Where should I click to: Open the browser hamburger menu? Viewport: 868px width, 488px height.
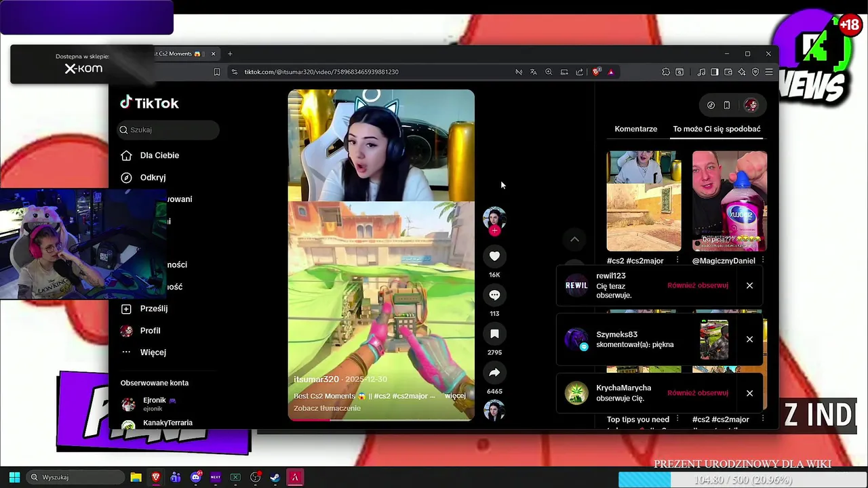[769, 72]
